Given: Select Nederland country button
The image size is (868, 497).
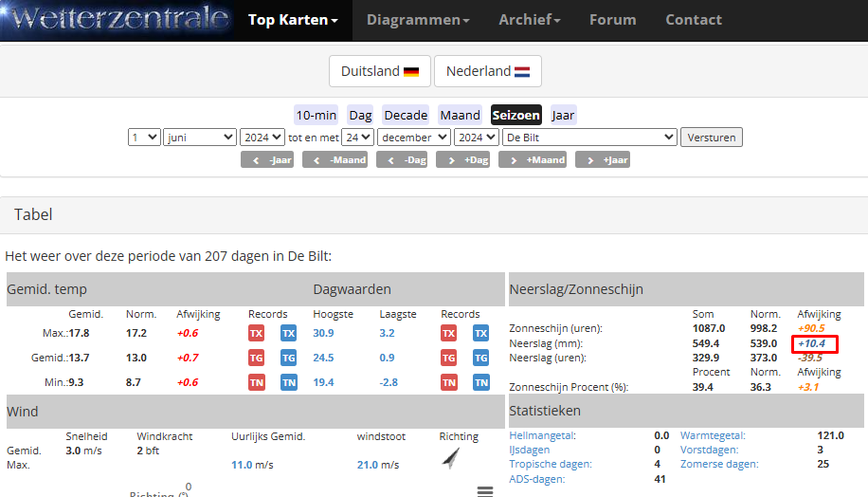Looking at the screenshot, I should pos(487,71).
